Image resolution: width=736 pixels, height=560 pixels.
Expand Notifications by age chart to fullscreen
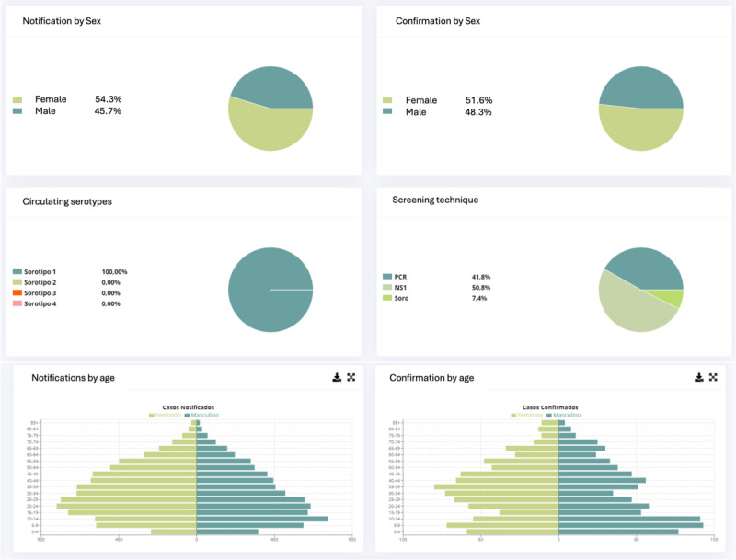(351, 377)
